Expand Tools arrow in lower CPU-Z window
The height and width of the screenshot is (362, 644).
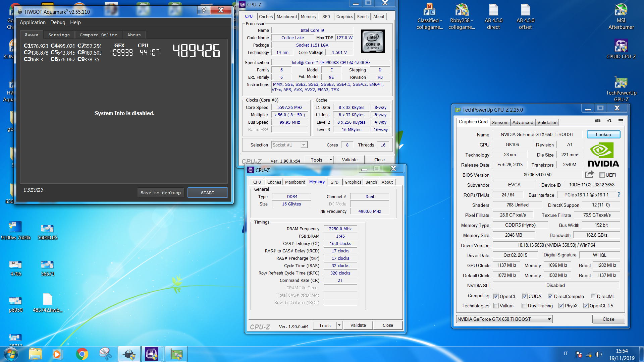tap(339, 325)
